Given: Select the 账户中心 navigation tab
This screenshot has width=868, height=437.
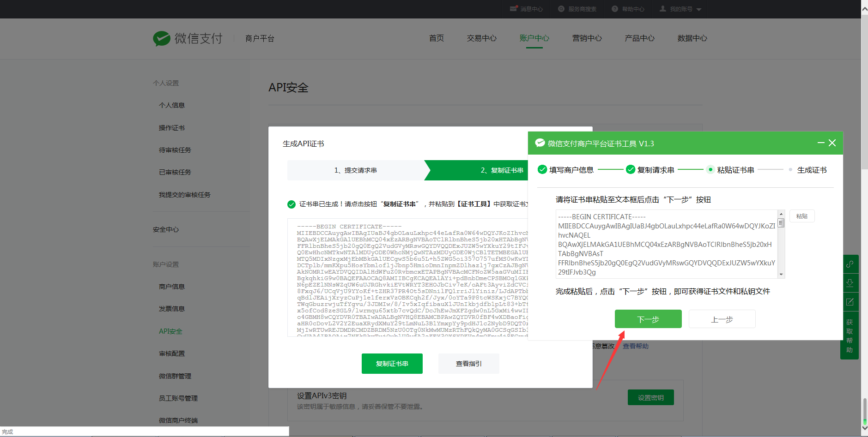Looking at the screenshot, I should click(534, 38).
